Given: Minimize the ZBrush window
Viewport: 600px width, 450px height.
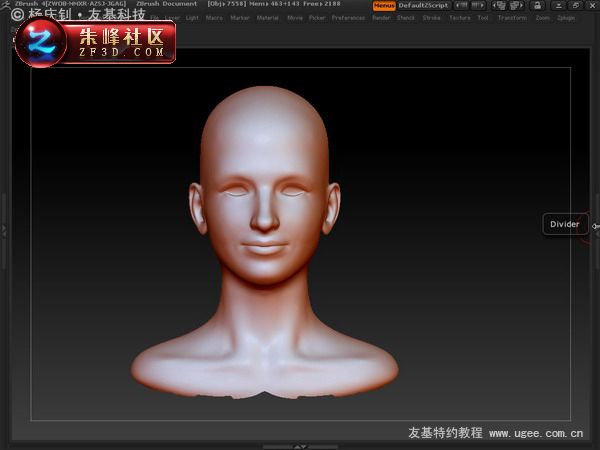Looking at the screenshot, I should click(559, 5).
